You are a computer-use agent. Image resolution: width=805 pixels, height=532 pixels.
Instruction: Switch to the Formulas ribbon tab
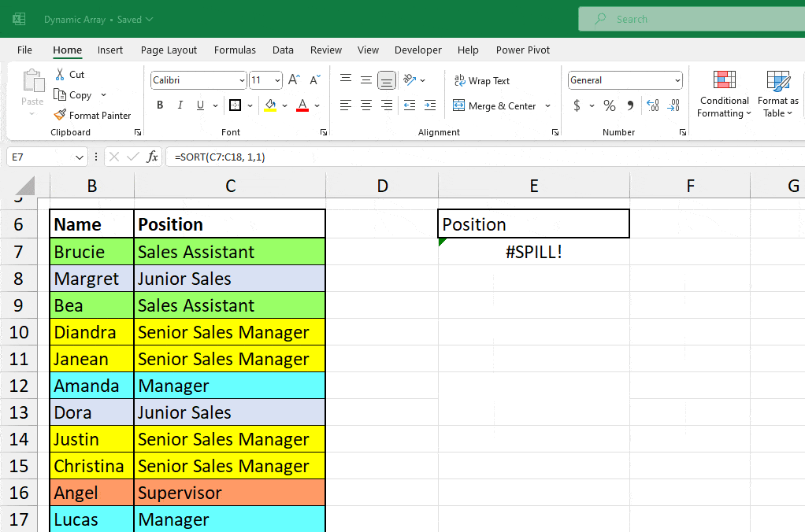235,50
